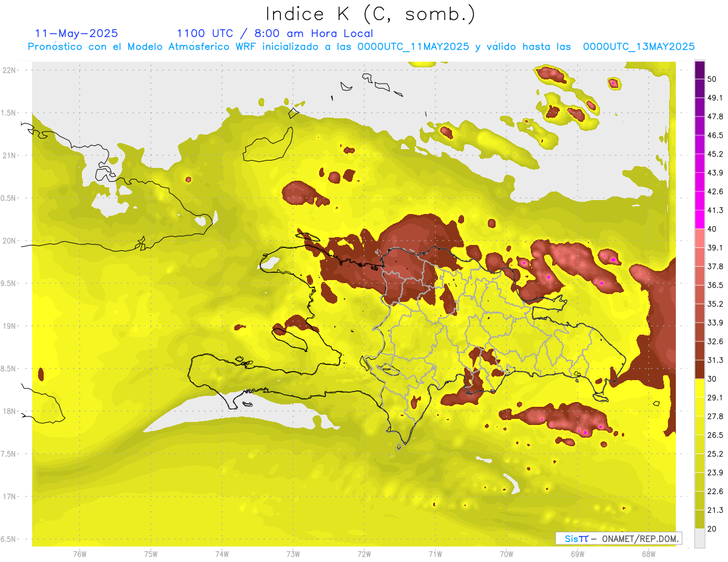Click the legend value '45.2'
Viewport: 728px width, 562px height.
point(715,154)
